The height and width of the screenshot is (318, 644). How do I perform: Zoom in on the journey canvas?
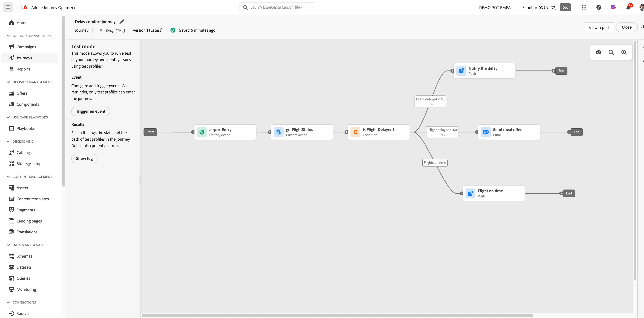click(x=624, y=52)
